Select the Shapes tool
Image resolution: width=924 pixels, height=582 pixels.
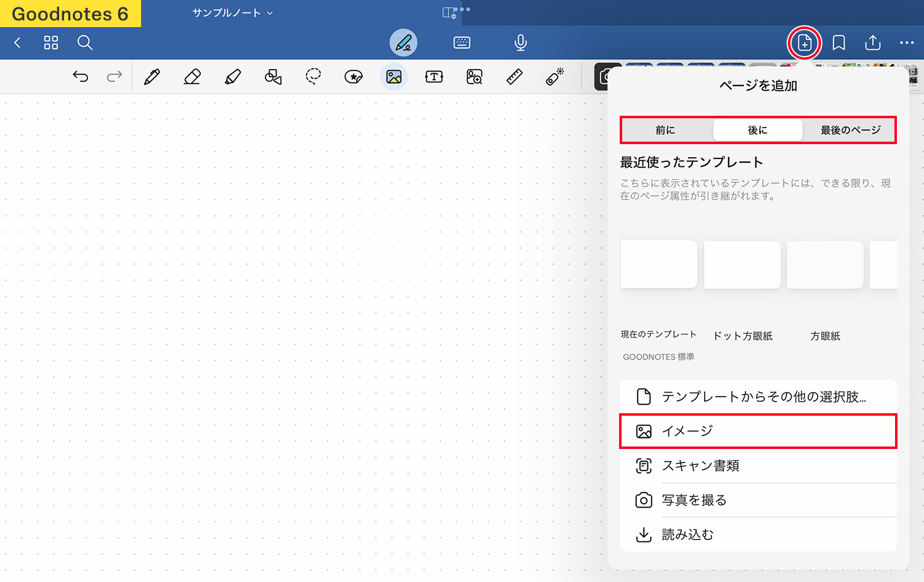coord(273,76)
